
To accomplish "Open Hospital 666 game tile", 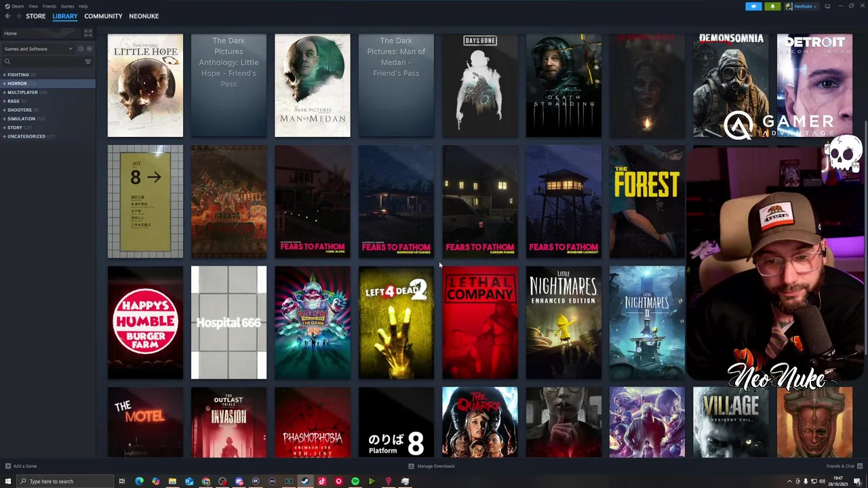I will click(x=229, y=323).
